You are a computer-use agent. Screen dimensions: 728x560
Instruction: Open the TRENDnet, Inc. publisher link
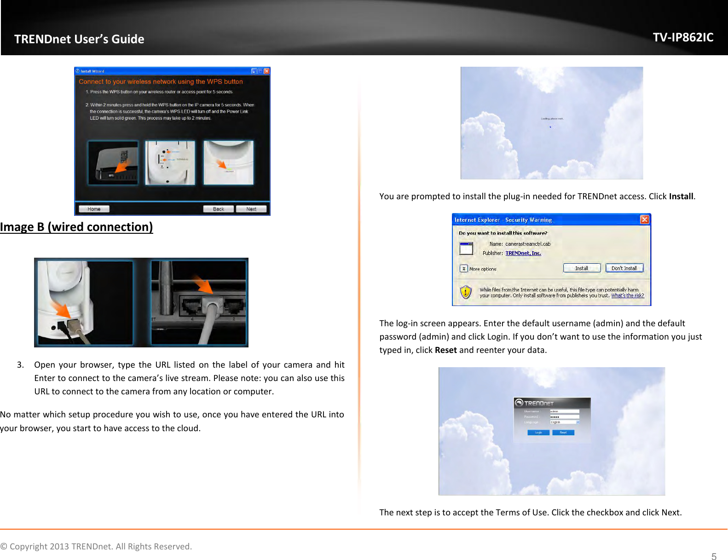(x=523, y=253)
